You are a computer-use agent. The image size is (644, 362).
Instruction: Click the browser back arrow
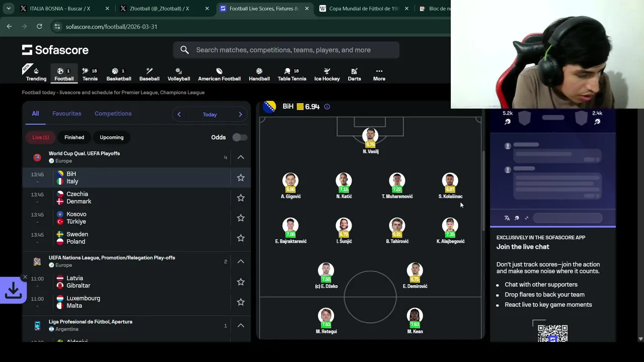coord(9,26)
